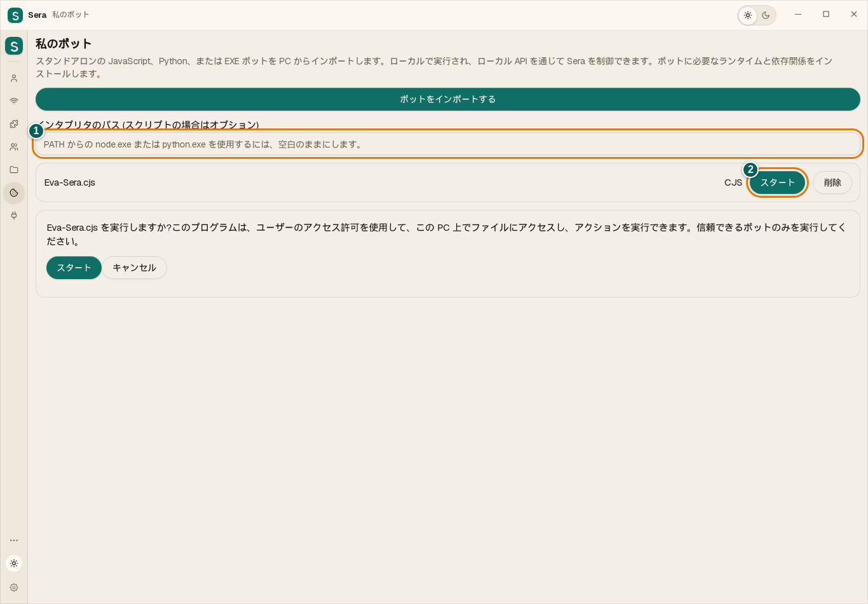This screenshot has height=604, width=868.
Task: Click 削除 to remove Eva-Sera.cjs
Action: point(832,182)
